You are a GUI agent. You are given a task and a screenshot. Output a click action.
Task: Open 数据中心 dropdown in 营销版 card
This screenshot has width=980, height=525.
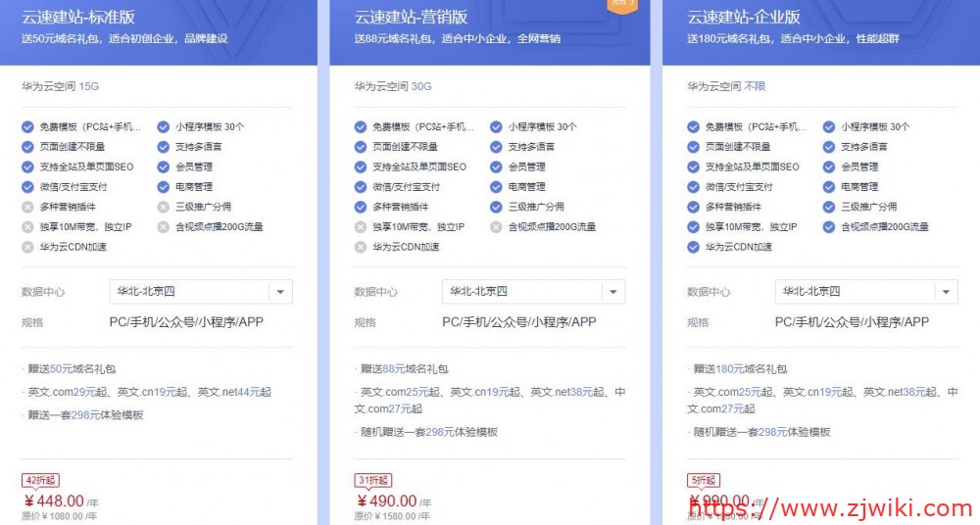coord(534,292)
